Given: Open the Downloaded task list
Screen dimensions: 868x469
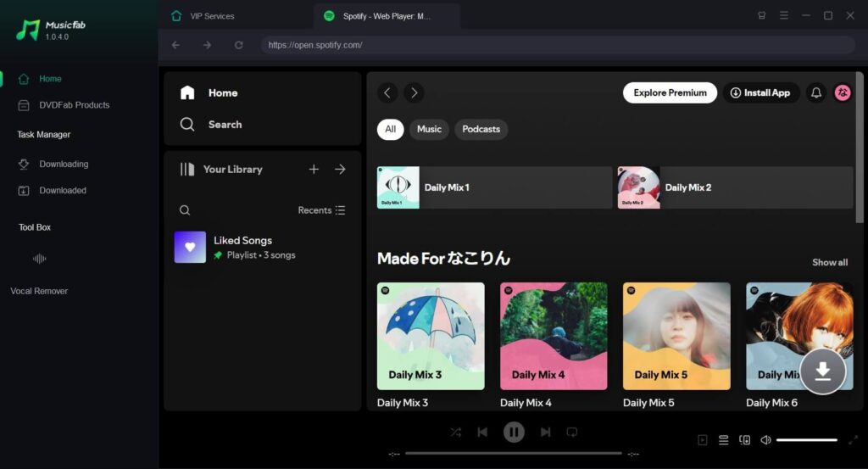Looking at the screenshot, I should (x=52, y=190).
